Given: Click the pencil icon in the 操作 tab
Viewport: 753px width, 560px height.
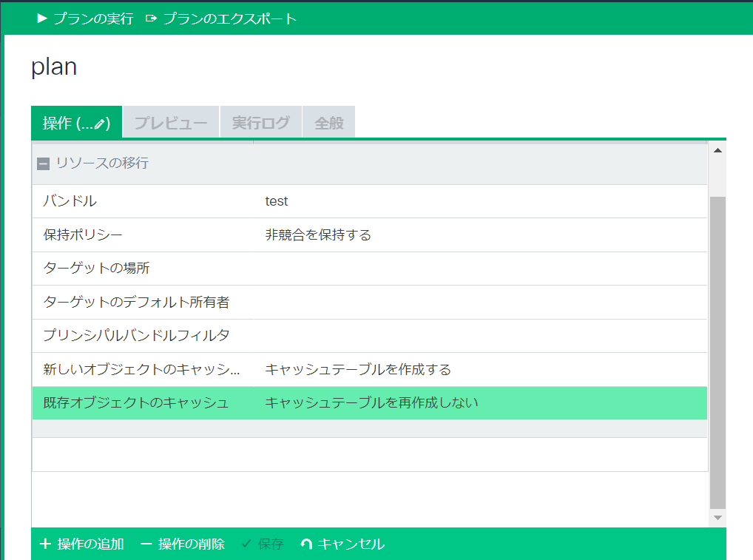Looking at the screenshot, I should [x=99, y=124].
